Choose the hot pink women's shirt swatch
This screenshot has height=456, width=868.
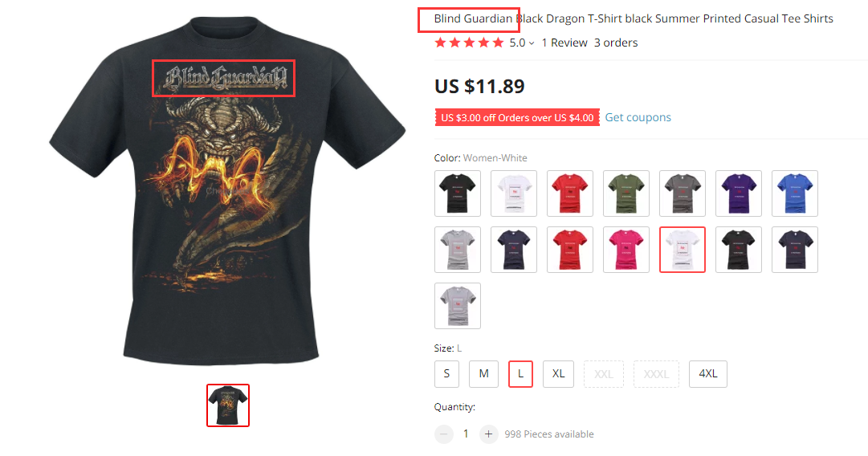pos(626,250)
